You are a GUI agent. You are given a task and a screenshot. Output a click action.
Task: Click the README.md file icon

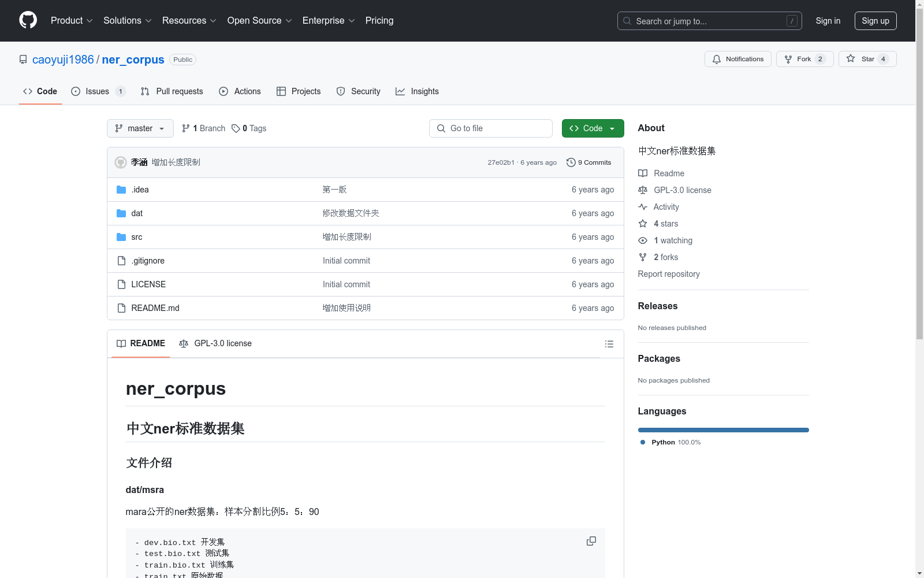coord(121,308)
